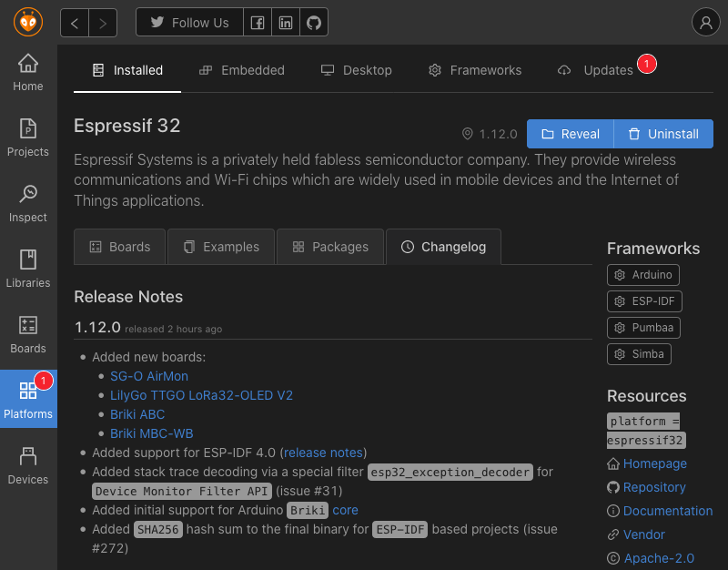Open the Packages sub-tab
Viewport: 728px width, 570px height.
click(330, 247)
